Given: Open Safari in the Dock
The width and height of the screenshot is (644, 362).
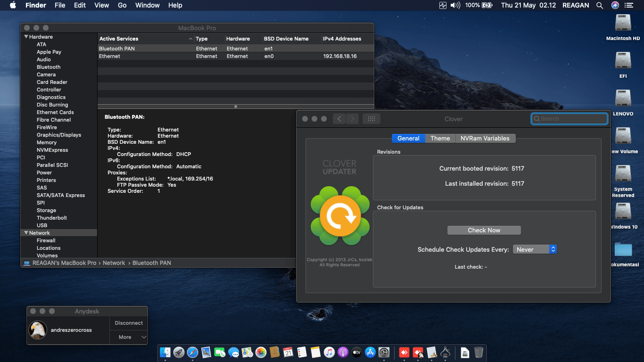Looking at the screenshot, I should tap(192, 352).
